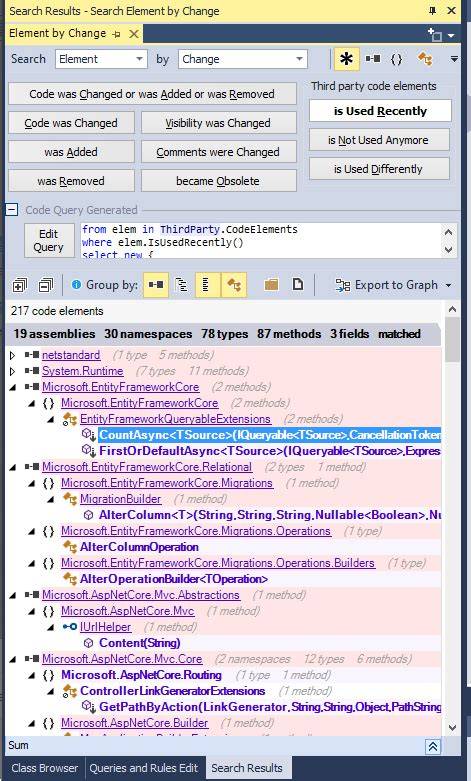Screen dimensions: 471x781
Task: Click the Code was Changed button
Action: (x=71, y=123)
